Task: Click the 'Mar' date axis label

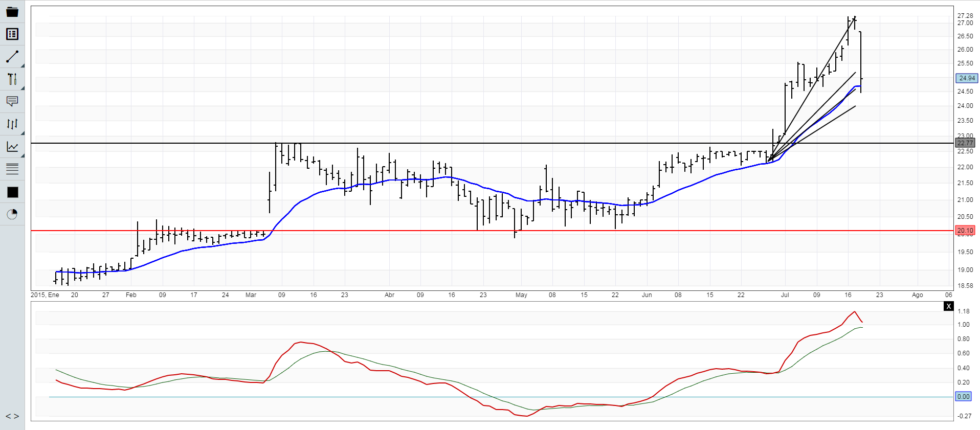Action: tap(251, 295)
